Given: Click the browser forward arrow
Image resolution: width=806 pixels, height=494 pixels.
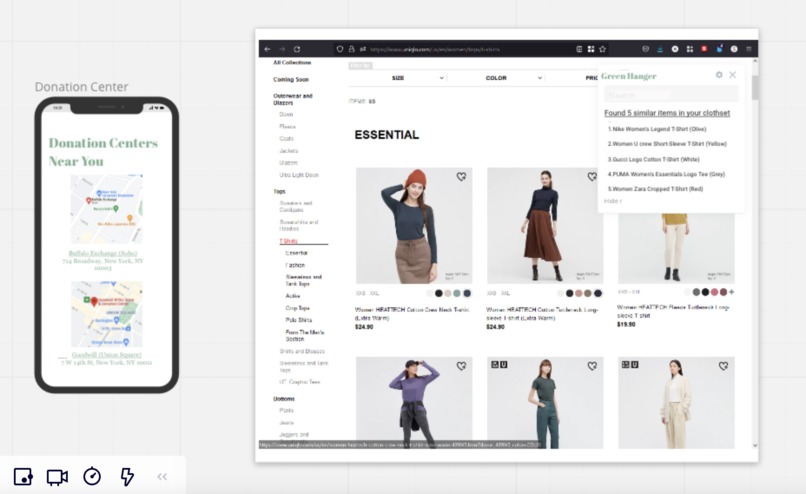Looking at the screenshot, I should pyautogui.click(x=282, y=49).
